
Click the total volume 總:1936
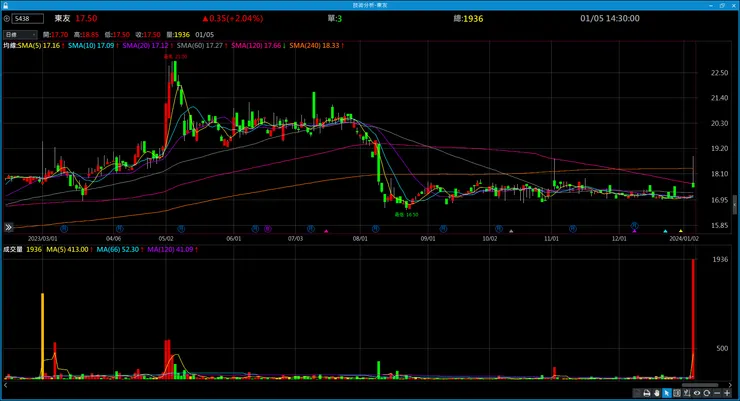click(468, 18)
